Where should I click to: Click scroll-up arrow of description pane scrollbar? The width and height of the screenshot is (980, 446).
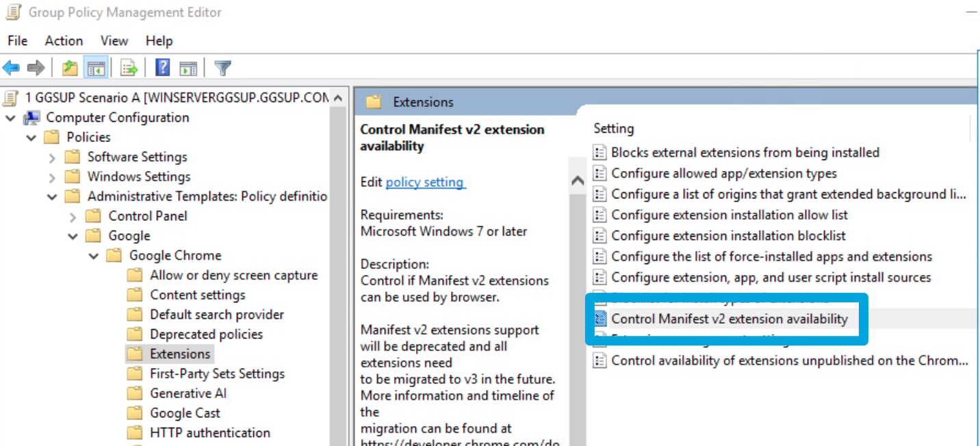(x=578, y=181)
